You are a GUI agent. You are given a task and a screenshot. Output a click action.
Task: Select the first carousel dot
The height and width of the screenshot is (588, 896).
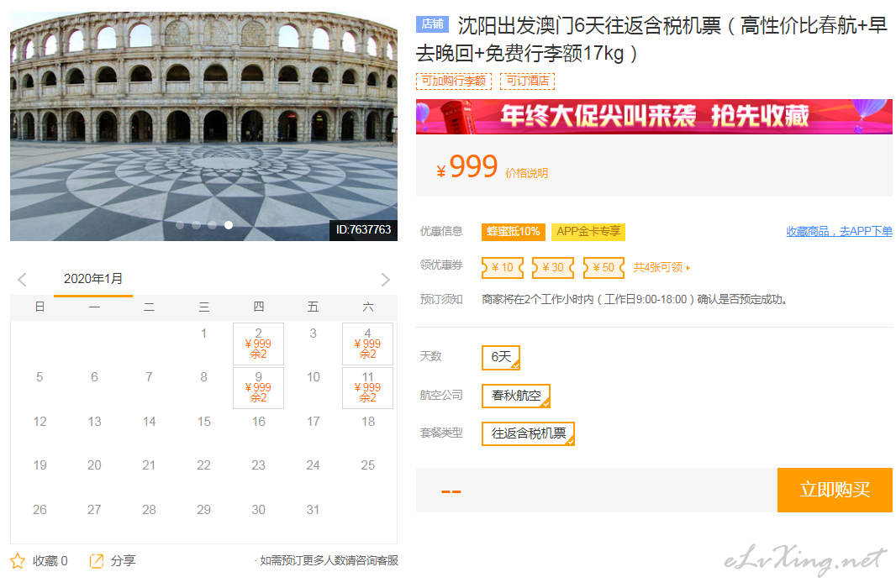180,225
